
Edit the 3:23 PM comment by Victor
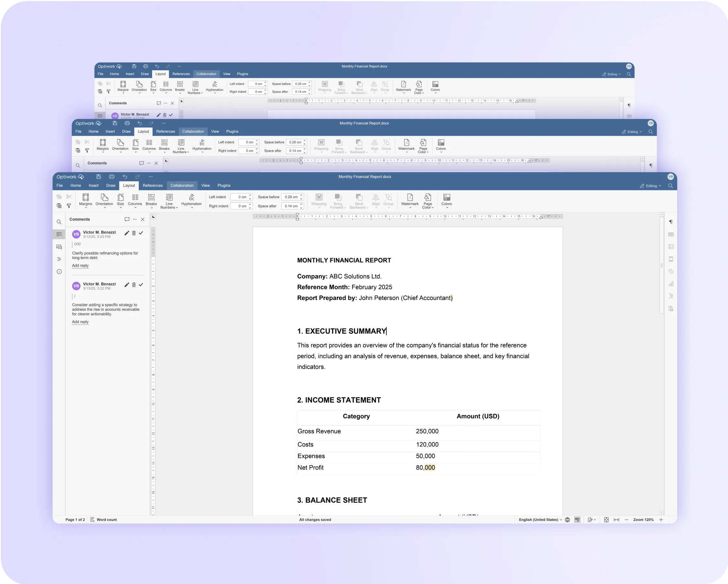pyautogui.click(x=127, y=233)
